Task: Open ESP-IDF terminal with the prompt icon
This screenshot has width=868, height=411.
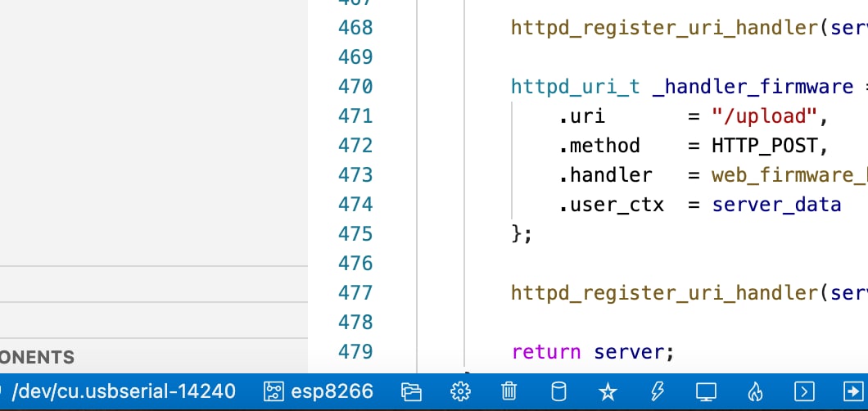Action: 804,391
